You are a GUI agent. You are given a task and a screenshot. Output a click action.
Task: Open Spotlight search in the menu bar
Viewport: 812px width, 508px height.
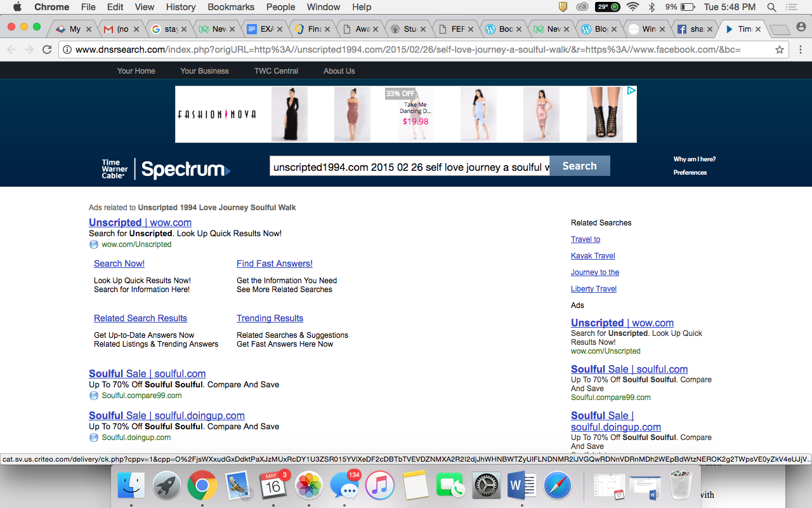point(771,7)
